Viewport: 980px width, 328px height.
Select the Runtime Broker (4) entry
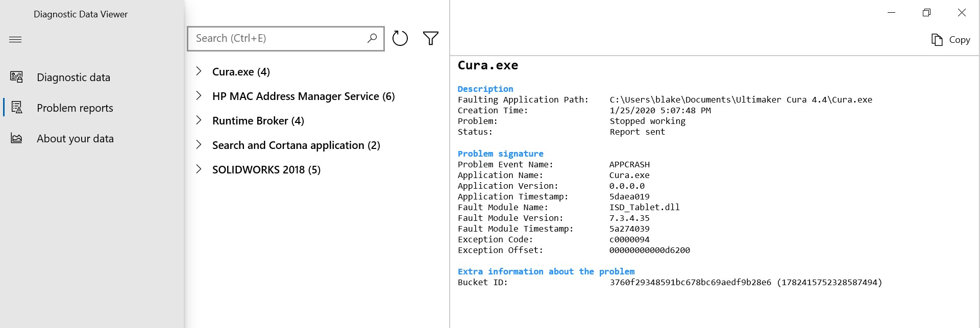258,121
